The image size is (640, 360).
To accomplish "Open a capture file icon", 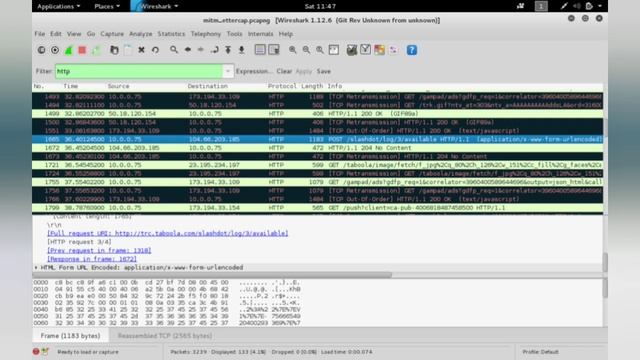I will pos(114,50).
